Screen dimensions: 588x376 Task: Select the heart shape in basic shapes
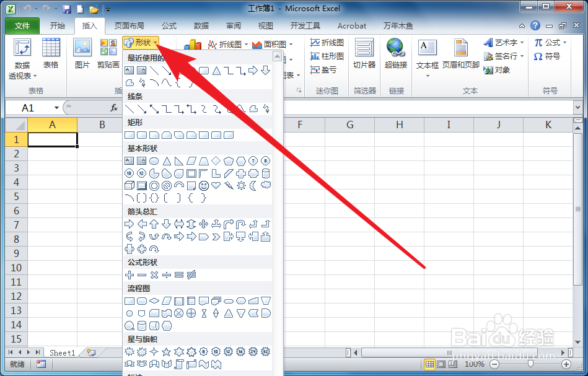pos(216,186)
